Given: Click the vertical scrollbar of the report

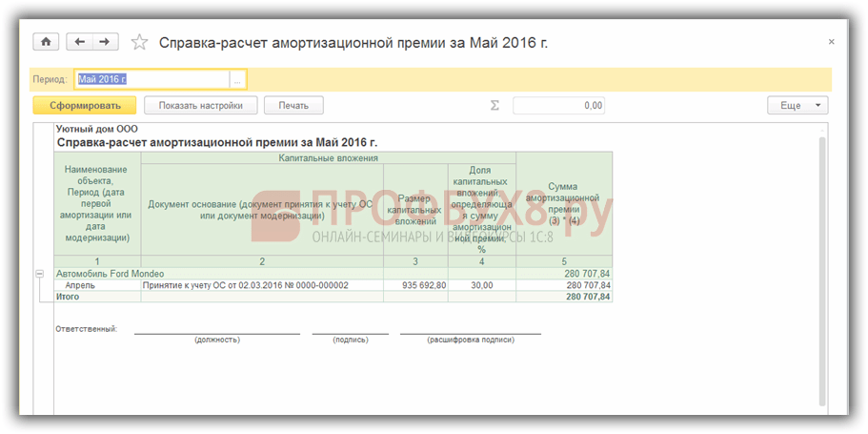Looking at the screenshot, I should tap(822, 267).
